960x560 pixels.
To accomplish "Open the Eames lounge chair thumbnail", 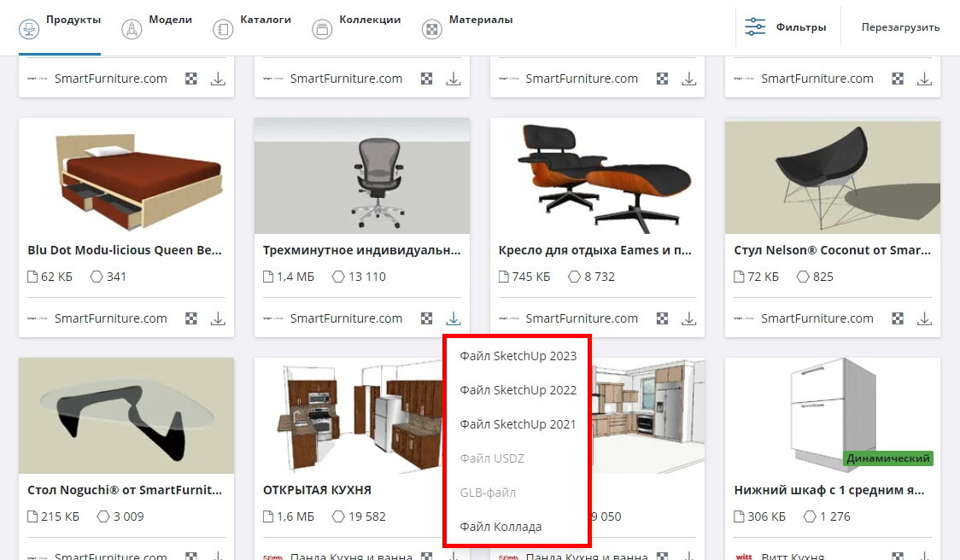I will 597,176.
